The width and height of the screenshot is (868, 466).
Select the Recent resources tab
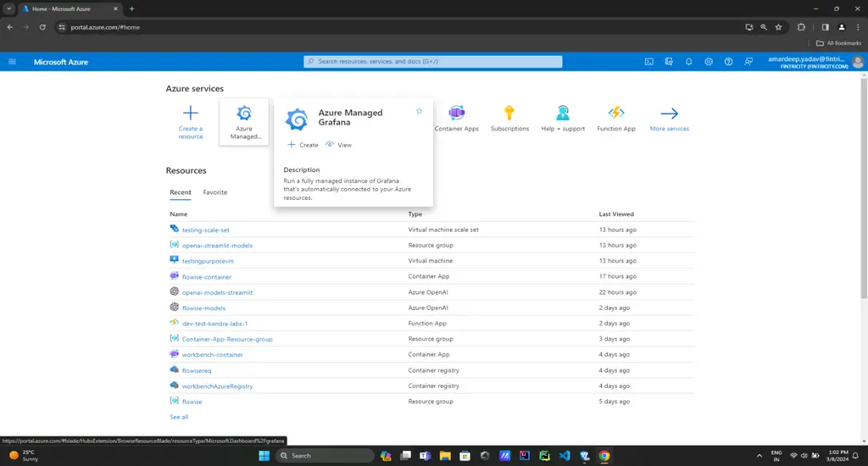click(181, 192)
